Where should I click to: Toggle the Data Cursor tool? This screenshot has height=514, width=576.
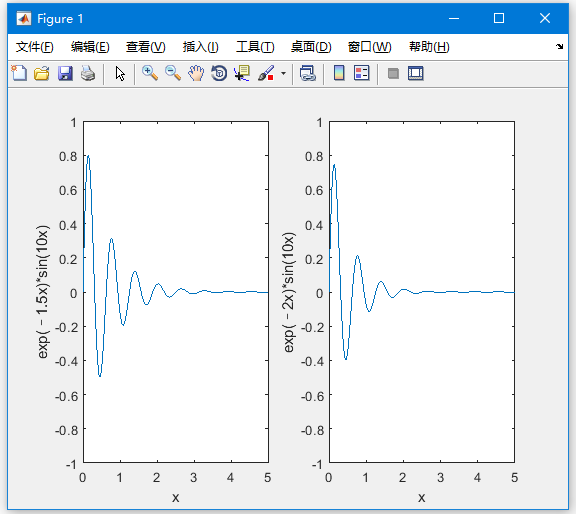coord(242,73)
